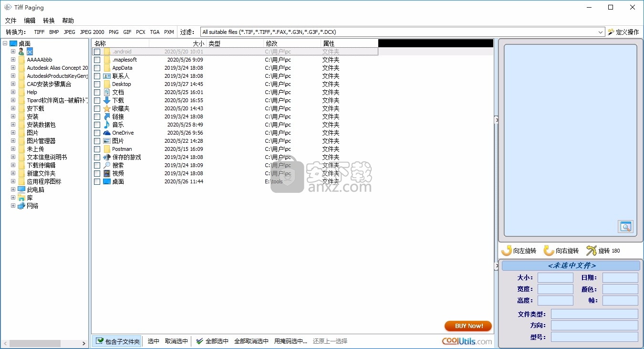Click the rotate 180 icon
Image resolution: width=644 pixels, height=349 pixels.
point(591,250)
